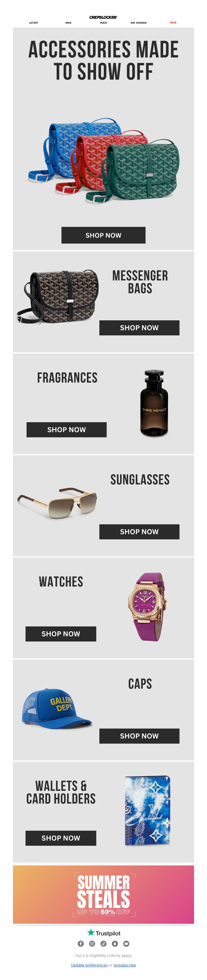
Task: Click Shop Now under the hero bags
Action: [103, 235]
